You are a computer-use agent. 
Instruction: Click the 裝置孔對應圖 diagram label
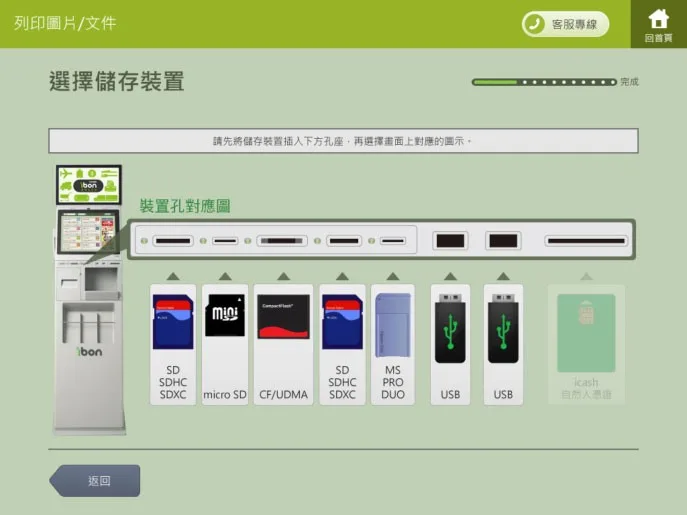(x=185, y=206)
